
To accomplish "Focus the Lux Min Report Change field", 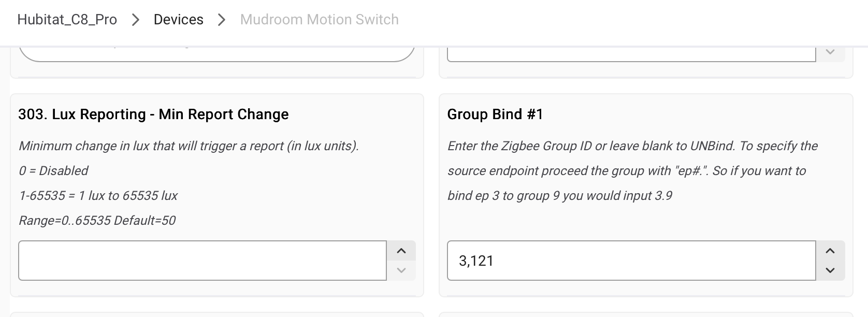I will coord(202,261).
